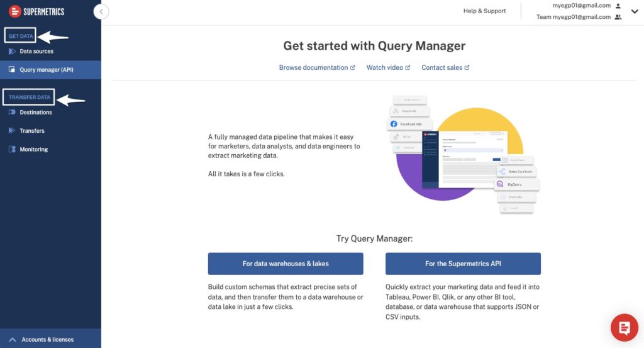Click Team myegp01@gmail.com text
This screenshot has height=348, width=644.
[x=574, y=17]
